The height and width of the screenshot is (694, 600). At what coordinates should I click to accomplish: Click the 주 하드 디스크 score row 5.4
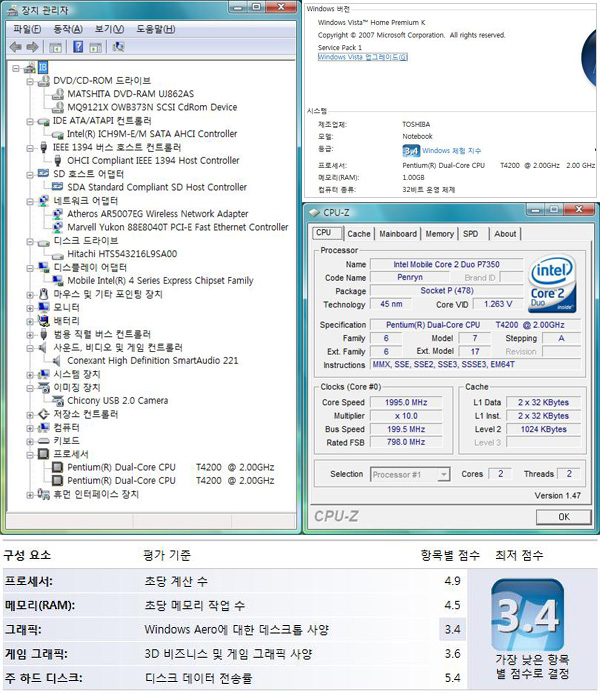coord(235,678)
